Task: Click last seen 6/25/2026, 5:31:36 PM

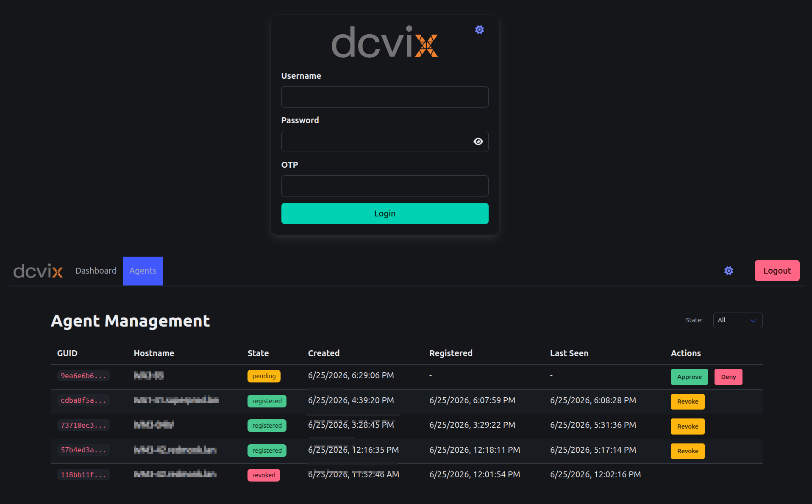Action: click(593, 425)
